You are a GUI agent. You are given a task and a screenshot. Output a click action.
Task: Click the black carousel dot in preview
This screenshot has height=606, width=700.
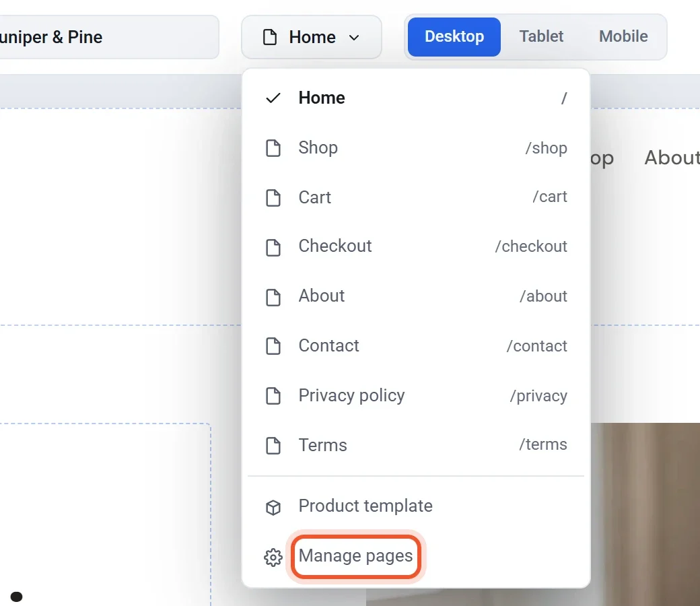pyautogui.click(x=17, y=597)
